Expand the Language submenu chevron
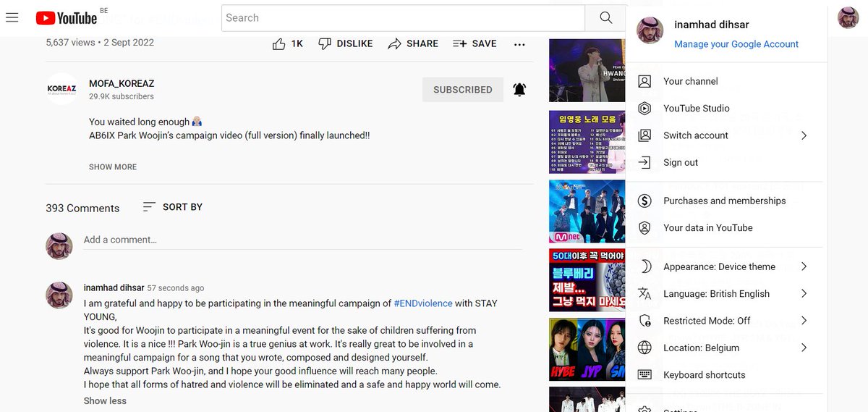 pos(804,293)
